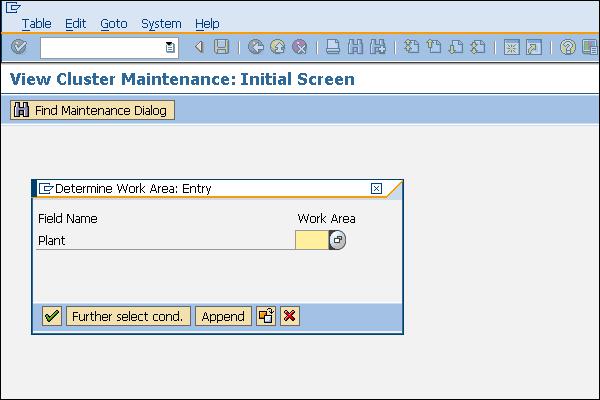600x400 pixels.
Task: Expand the command field history dropdown
Action: 170,47
